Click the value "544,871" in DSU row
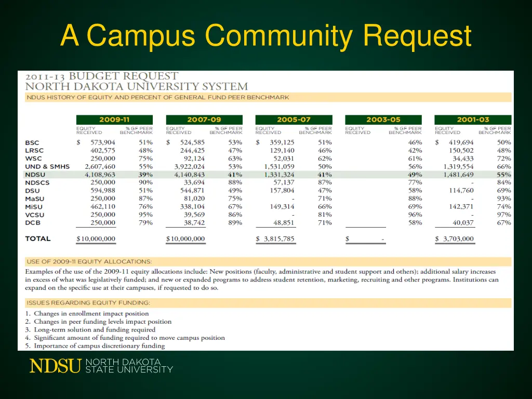Image resolution: width=532 pixels, height=399 pixels. click(x=192, y=191)
